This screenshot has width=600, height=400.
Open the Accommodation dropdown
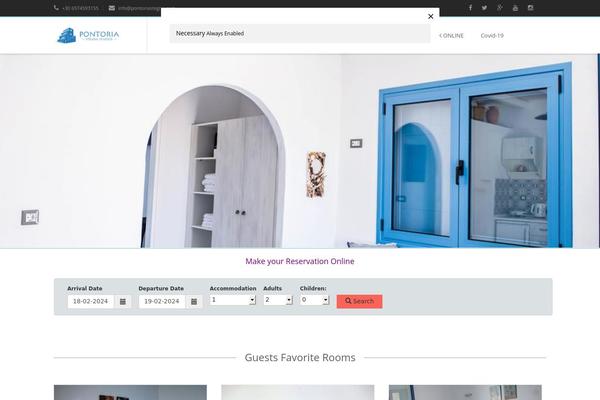point(233,300)
